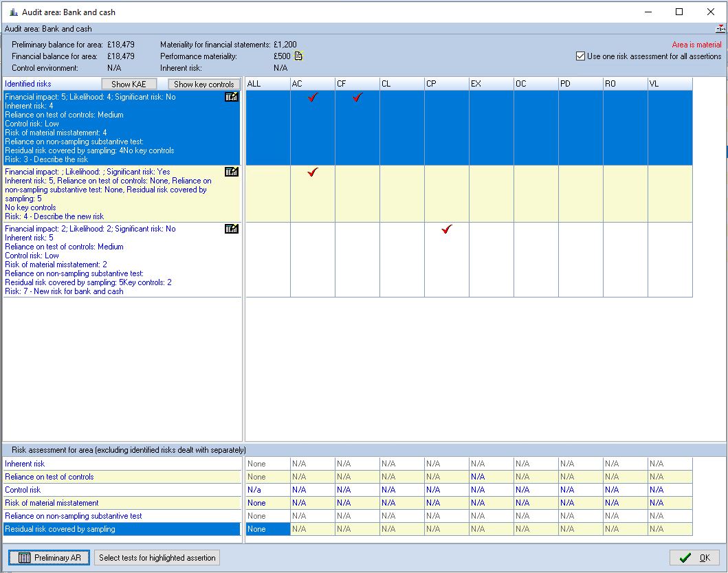Click the Preliminary balance for area value £18,479
The width and height of the screenshot is (728, 573).
pyautogui.click(x=121, y=45)
